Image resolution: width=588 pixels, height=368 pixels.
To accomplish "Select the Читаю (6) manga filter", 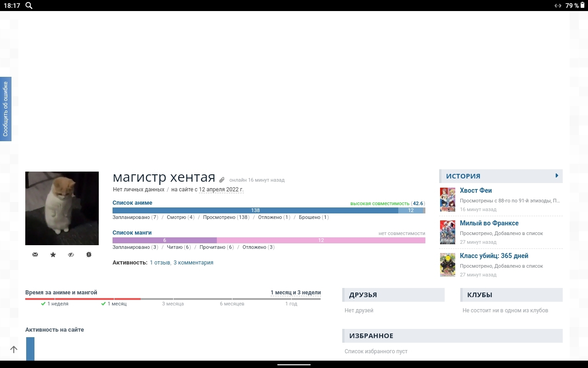I will click(x=179, y=247).
